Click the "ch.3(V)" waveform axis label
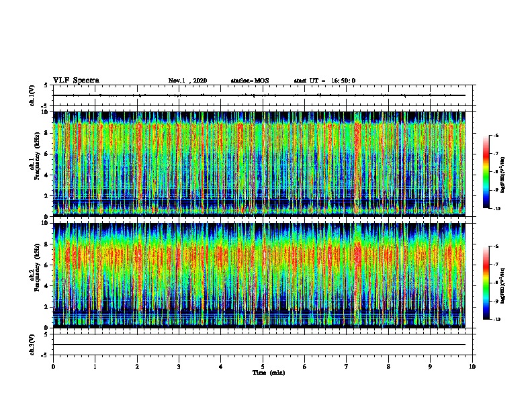Viewport: 532px width, 411px height. [x=32, y=345]
